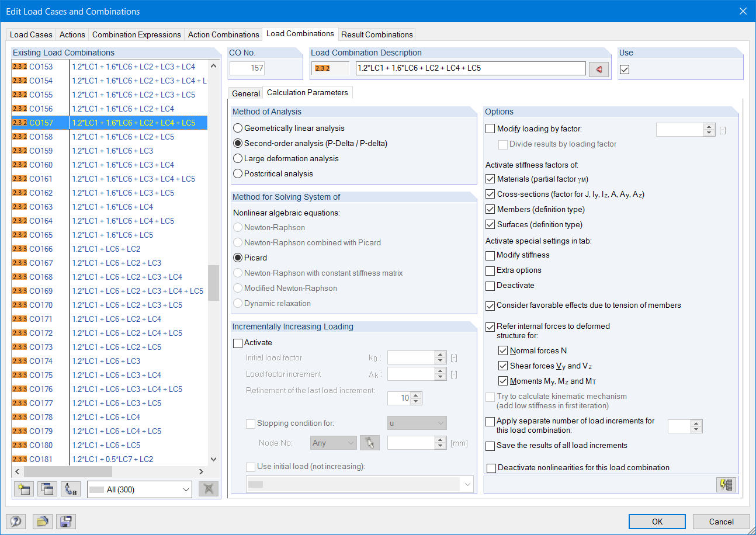Select load combination CO169
Image resolution: width=756 pixels, height=535 pixels.
[x=109, y=291]
